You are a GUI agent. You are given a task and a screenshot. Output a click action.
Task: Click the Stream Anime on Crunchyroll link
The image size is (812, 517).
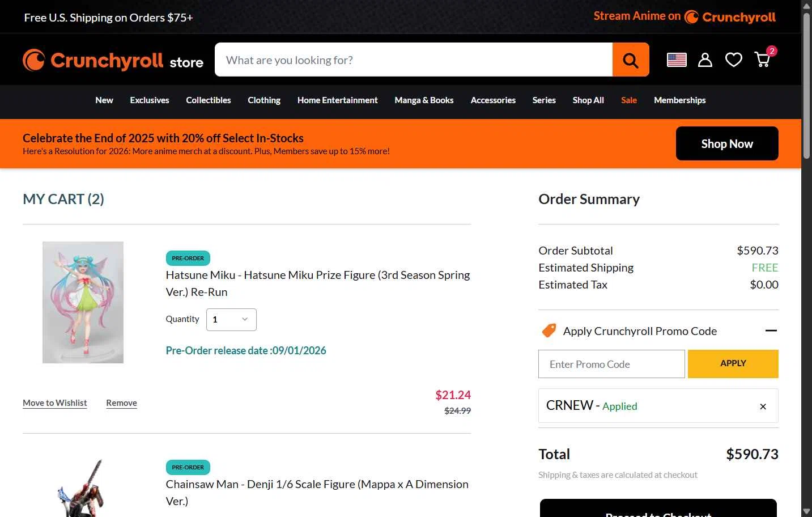685,17
